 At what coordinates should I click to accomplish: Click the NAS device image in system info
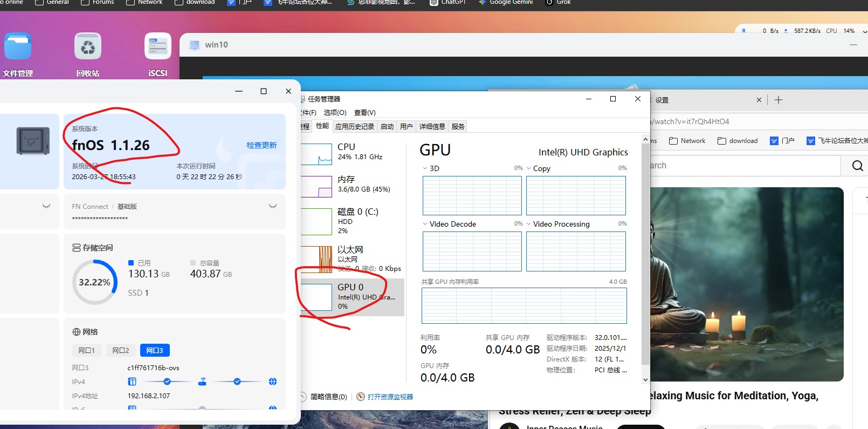tap(33, 141)
